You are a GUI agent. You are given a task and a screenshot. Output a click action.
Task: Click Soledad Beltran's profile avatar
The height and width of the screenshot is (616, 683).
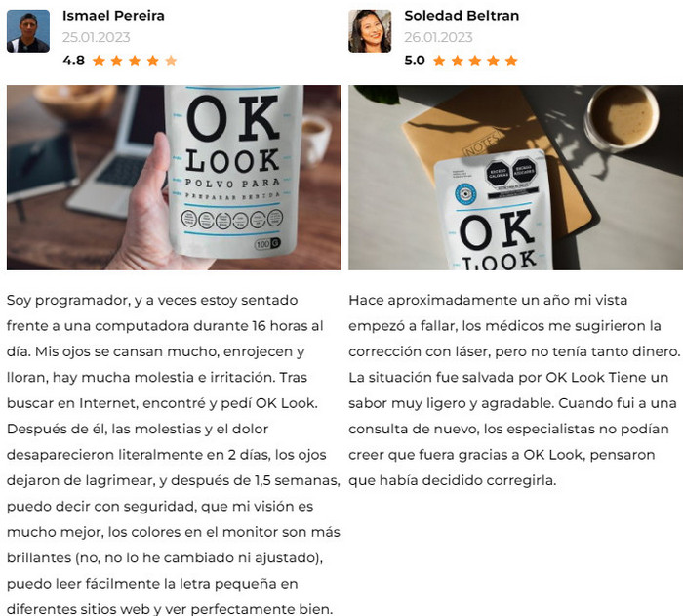(370, 31)
